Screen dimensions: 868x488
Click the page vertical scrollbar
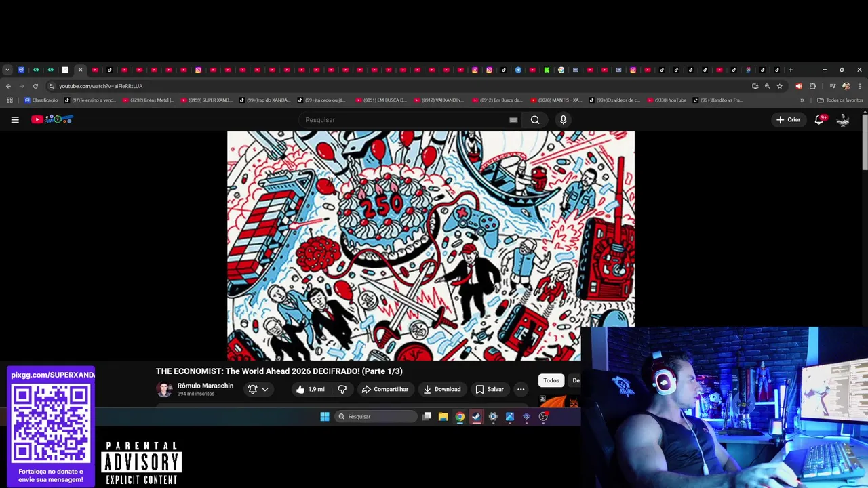(865, 142)
